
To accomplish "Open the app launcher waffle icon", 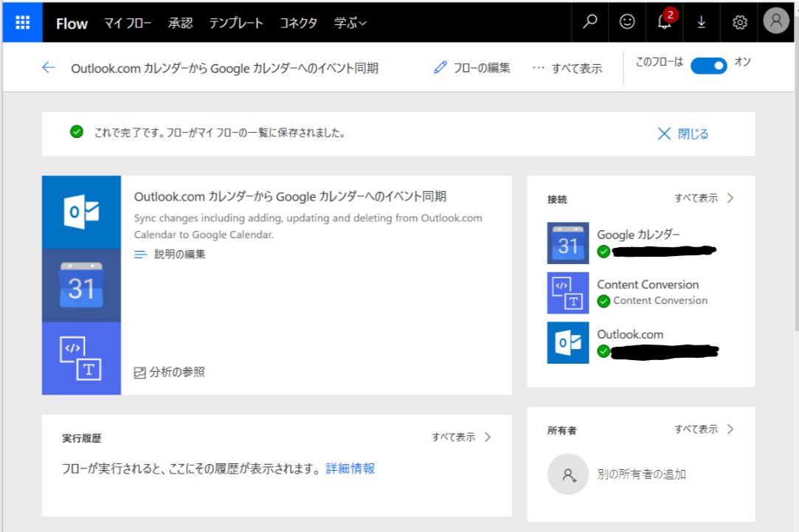I will point(22,22).
